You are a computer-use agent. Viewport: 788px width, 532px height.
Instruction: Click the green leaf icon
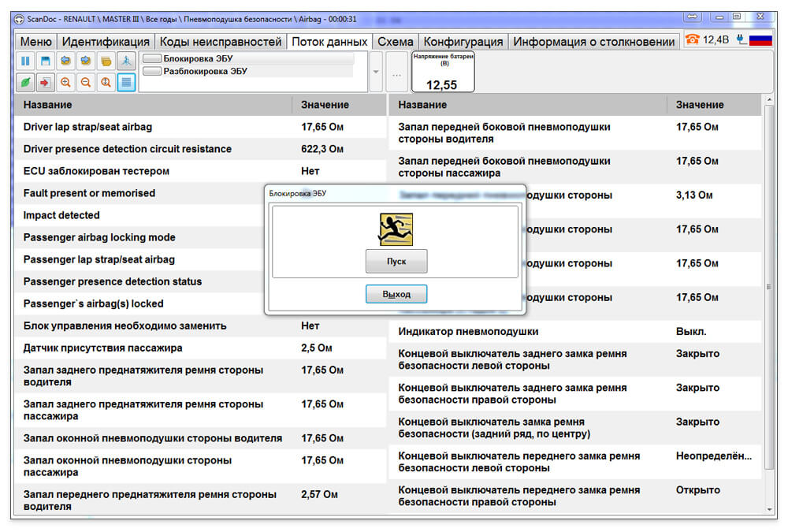click(x=25, y=83)
